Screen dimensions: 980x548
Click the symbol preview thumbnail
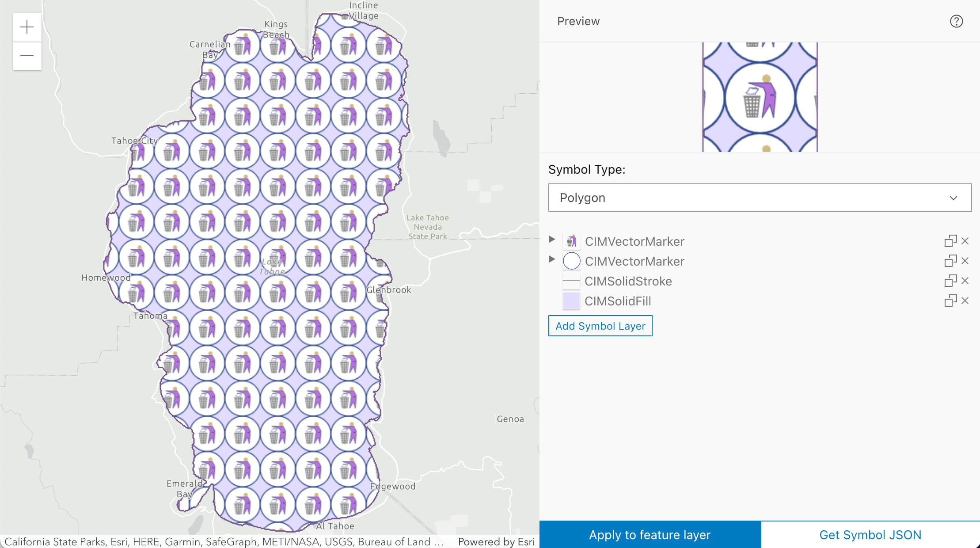click(760, 97)
